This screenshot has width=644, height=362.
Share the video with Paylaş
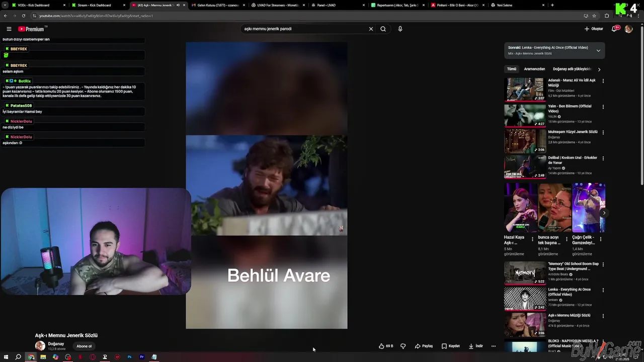point(424,346)
